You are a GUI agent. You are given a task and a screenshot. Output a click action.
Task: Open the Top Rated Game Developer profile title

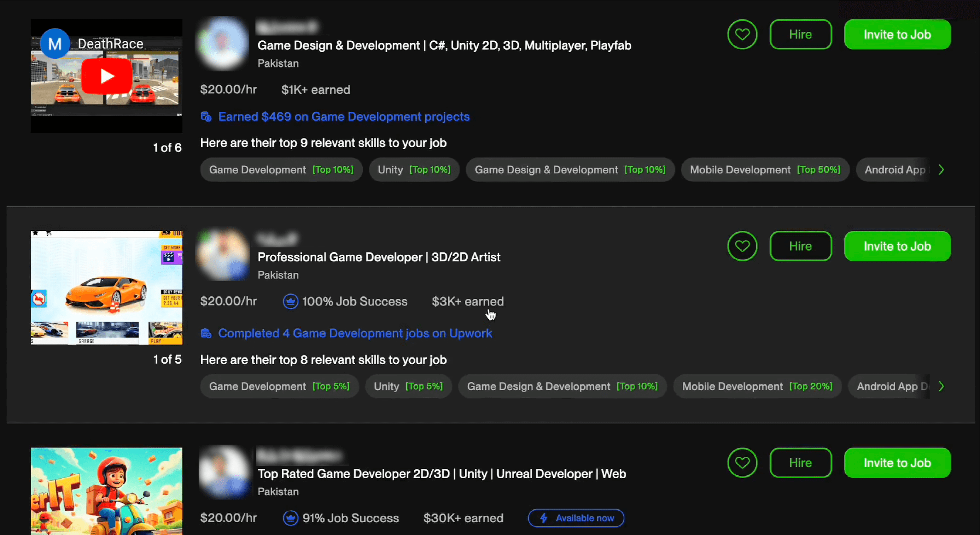click(441, 474)
